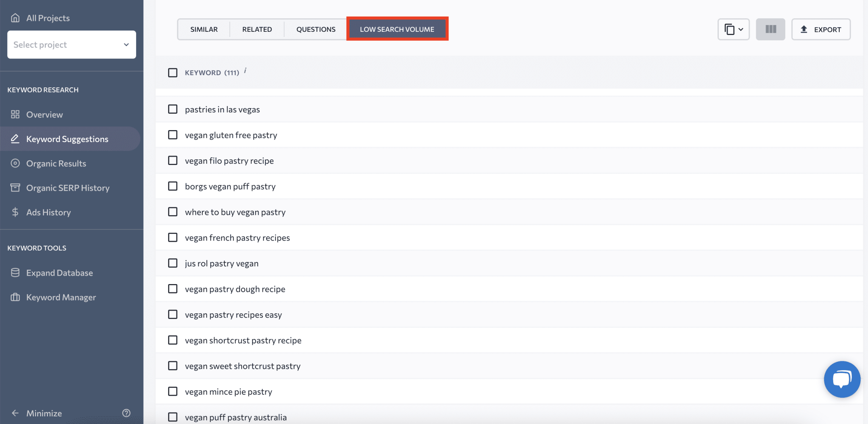The height and width of the screenshot is (424, 868).
Task: Select all keywords via header checkbox
Action: tap(172, 73)
